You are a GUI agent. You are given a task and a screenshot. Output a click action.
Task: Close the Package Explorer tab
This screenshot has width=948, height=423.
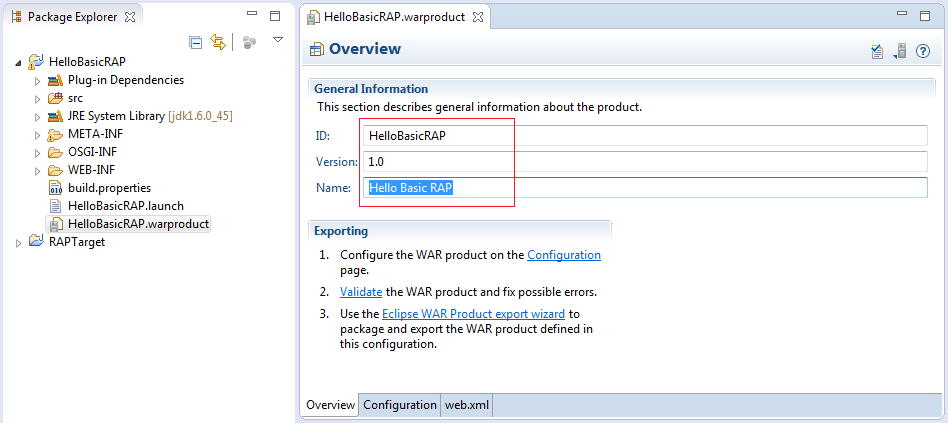tap(129, 17)
